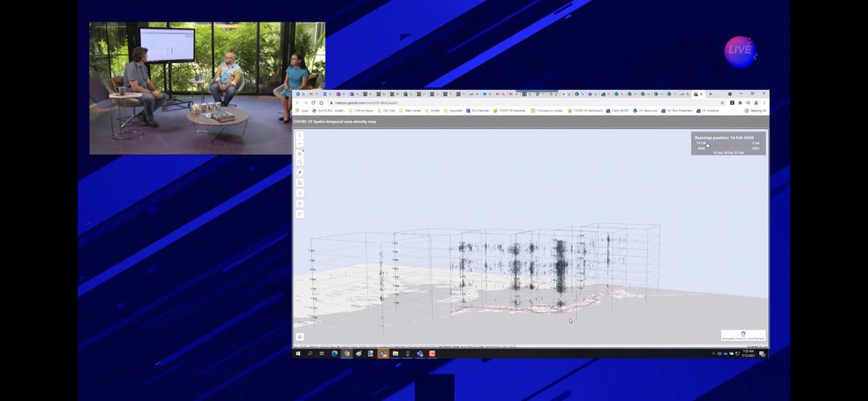Reload the browser page
Image resolution: width=868 pixels, height=401 pixels.
(313, 103)
